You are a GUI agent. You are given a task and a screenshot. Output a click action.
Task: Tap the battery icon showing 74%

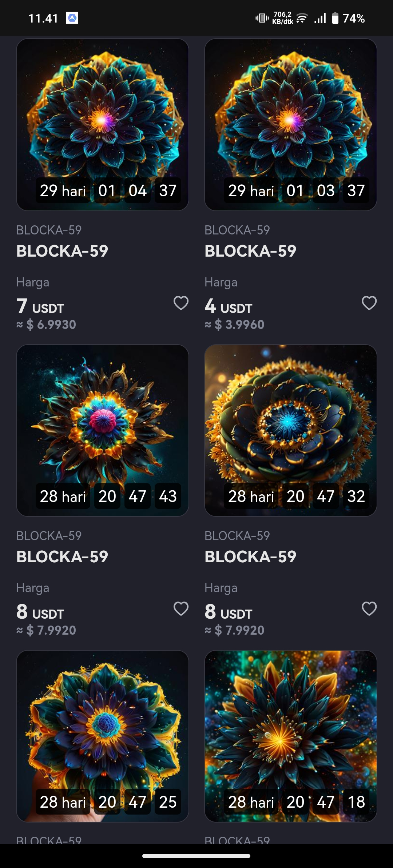[x=335, y=18]
